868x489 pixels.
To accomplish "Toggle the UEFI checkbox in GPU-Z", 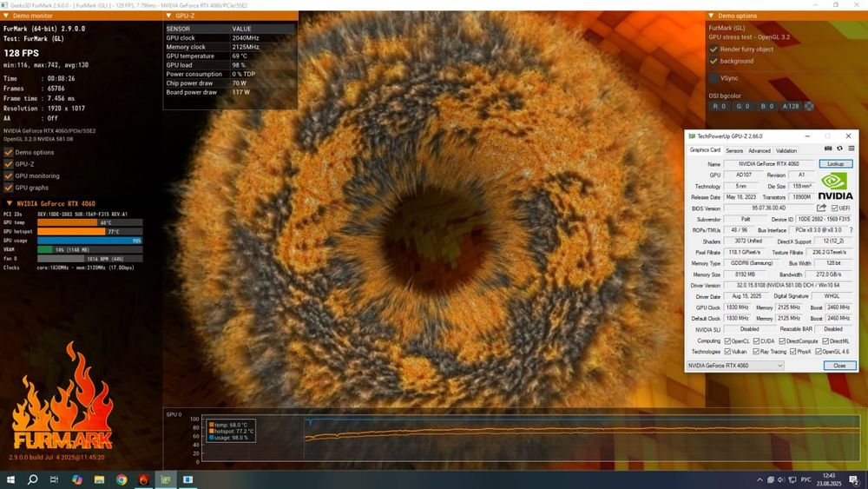I will 835,208.
